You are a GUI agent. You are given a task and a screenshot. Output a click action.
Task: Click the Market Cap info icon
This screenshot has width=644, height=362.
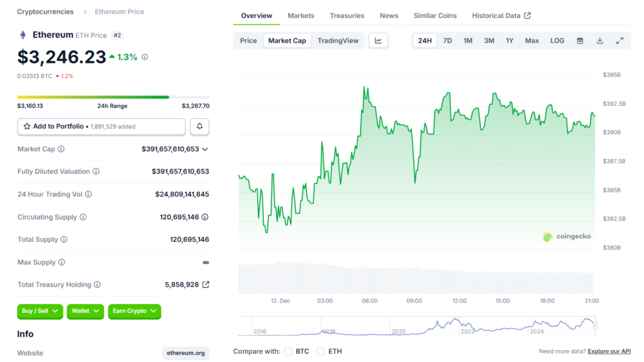point(61,150)
